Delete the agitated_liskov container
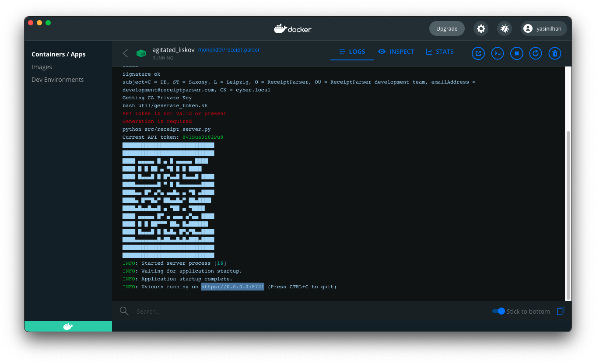Screen dimensions: 596x364 point(554,53)
